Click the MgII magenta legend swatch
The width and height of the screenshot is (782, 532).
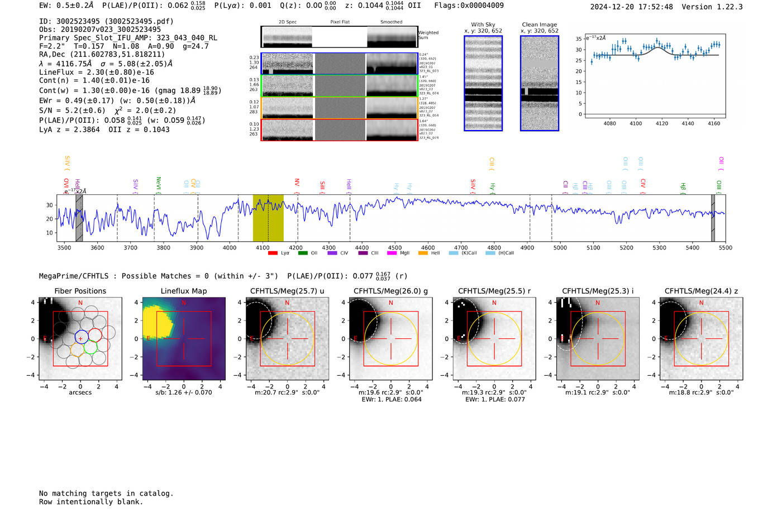click(392, 253)
